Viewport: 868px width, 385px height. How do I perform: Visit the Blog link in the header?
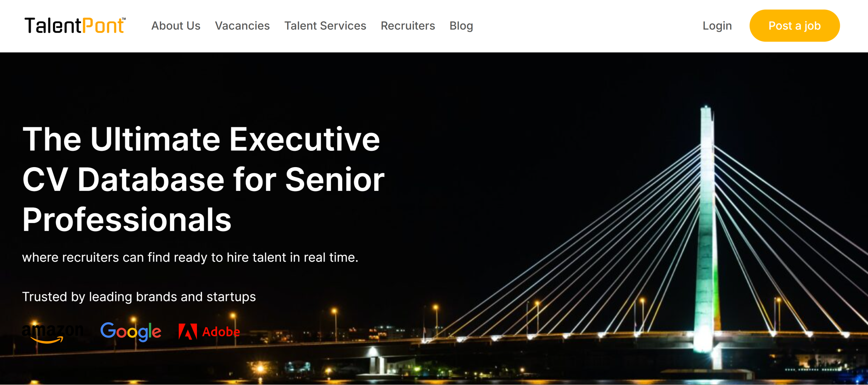pos(461,26)
